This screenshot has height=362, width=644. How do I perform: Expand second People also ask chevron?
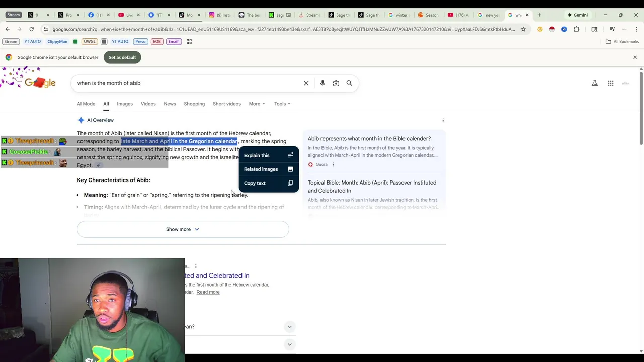click(x=289, y=344)
